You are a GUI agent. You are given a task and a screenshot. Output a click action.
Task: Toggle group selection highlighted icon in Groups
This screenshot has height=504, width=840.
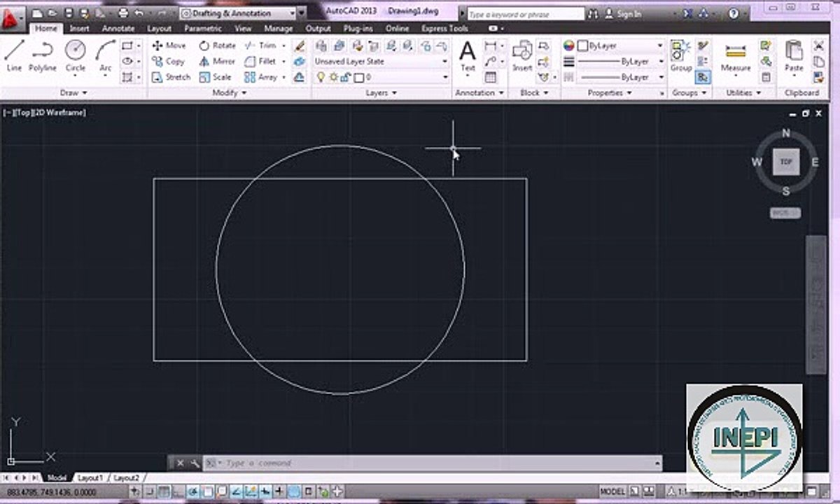pos(704,77)
